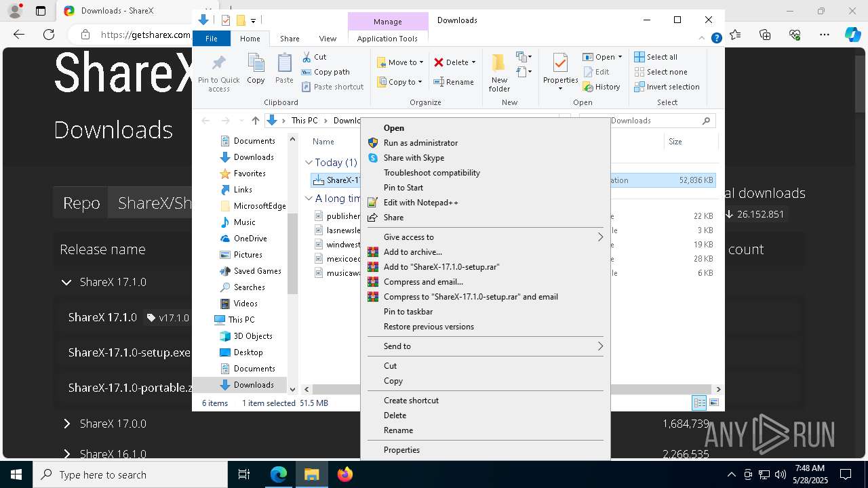This screenshot has width=868, height=488.
Task: Open Firefox from the taskbar
Action: click(x=344, y=474)
